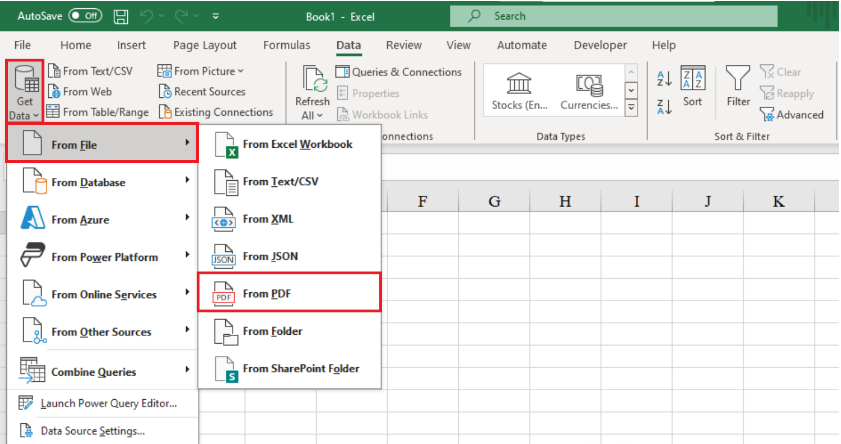Switch to the Home tab

click(x=76, y=45)
